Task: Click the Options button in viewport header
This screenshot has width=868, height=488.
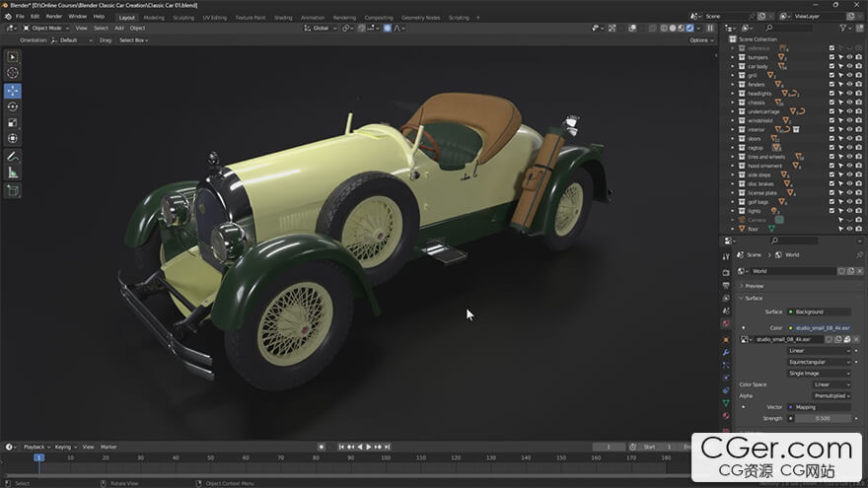Action: click(x=700, y=40)
